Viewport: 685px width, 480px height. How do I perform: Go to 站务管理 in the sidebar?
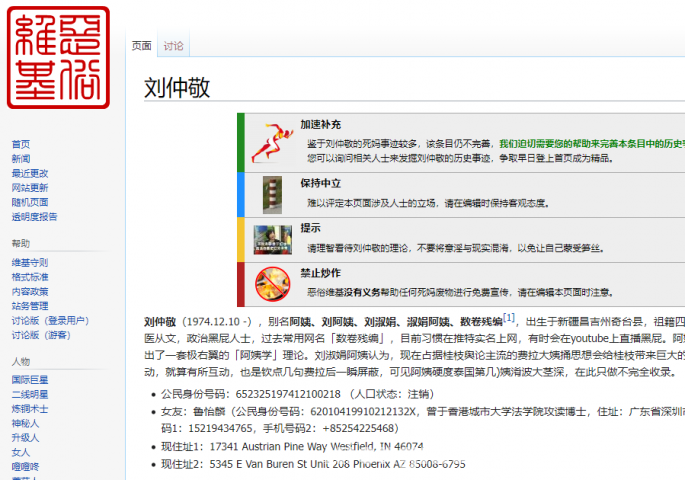pos(30,306)
